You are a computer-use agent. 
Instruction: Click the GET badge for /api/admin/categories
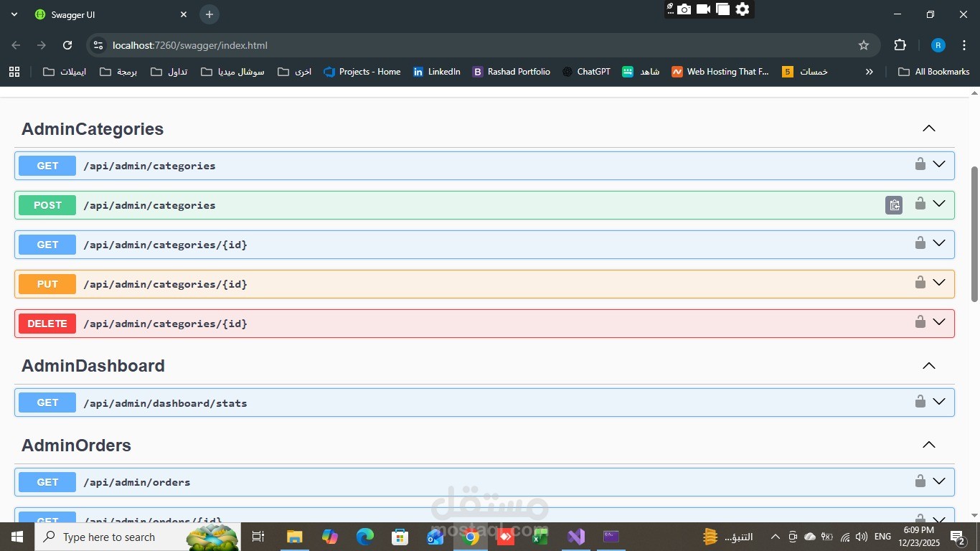[x=47, y=166]
